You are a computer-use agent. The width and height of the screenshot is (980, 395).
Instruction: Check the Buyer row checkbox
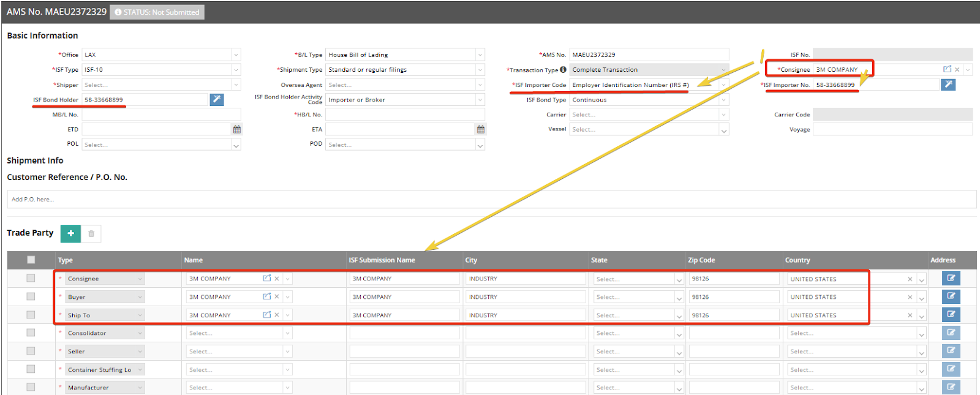[x=31, y=296]
